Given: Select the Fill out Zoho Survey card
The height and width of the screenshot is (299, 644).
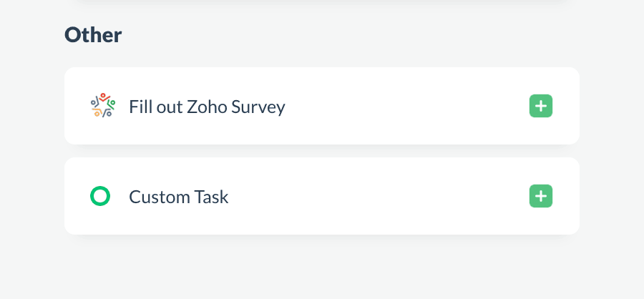Looking at the screenshot, I should (321, 107).
